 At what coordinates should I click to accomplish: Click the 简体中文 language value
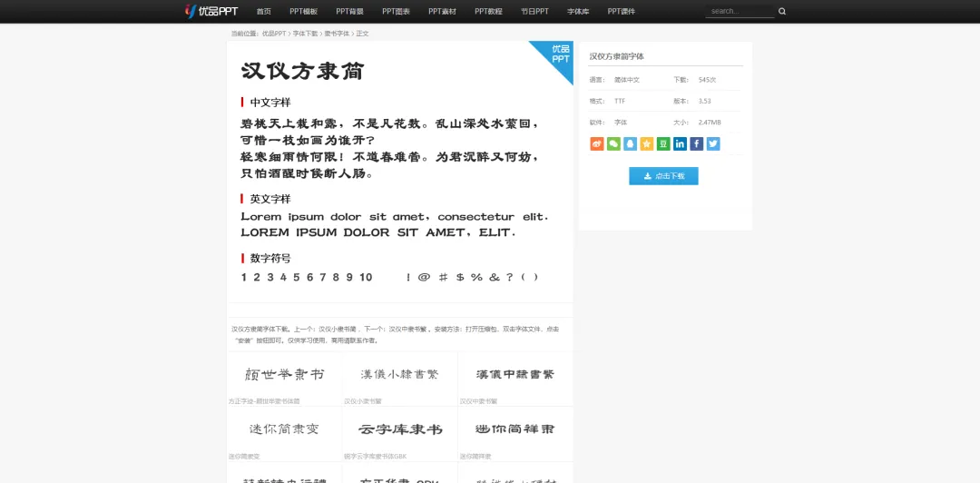click(627, 80)
